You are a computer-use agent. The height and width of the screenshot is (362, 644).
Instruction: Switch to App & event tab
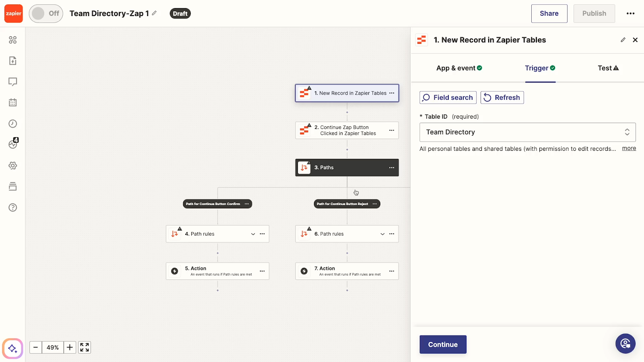[x=459, y=68]
